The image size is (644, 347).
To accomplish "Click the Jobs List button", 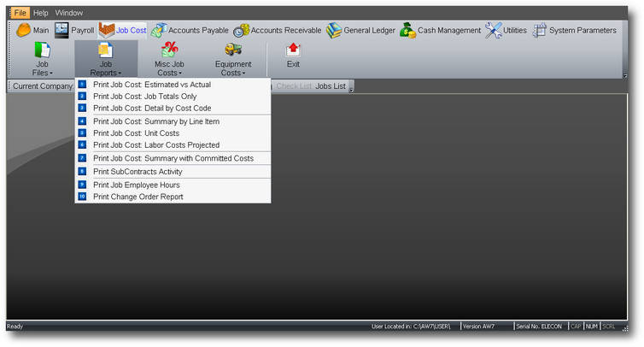I will (331, 86).
